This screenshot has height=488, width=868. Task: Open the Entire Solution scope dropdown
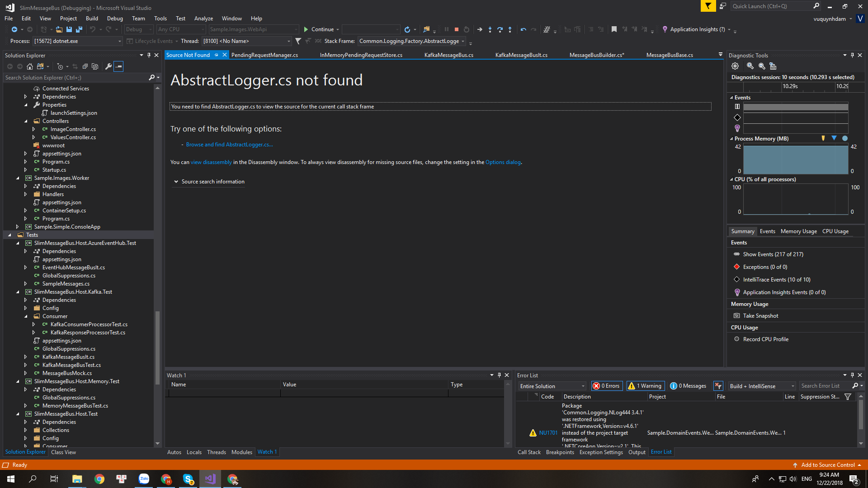[x=552, y=386]
